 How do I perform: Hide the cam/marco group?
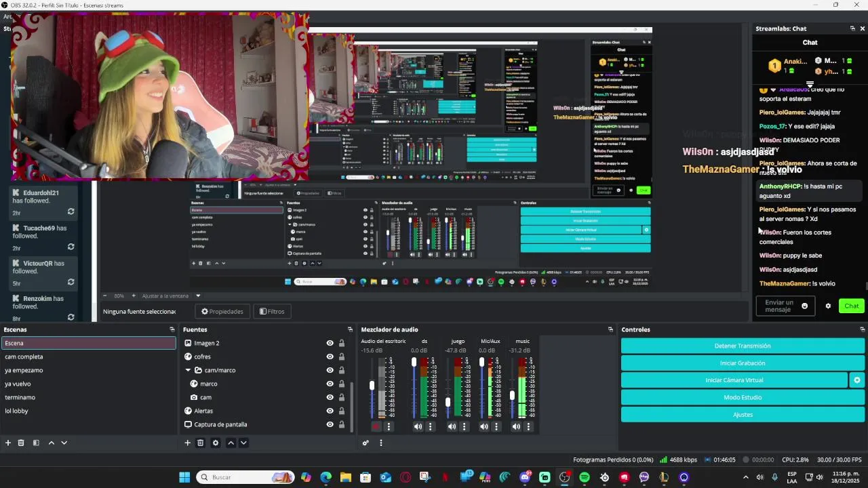tap(330, 370)
